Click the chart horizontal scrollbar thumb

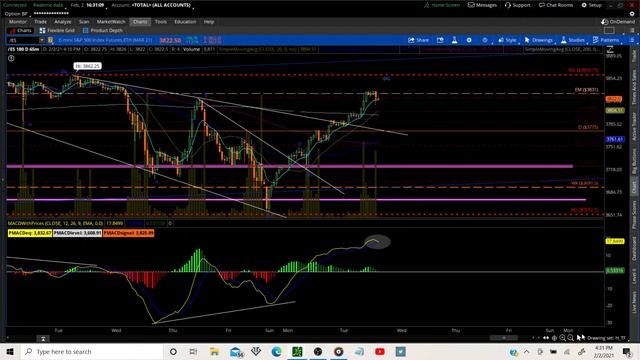(x=504, y=338)
